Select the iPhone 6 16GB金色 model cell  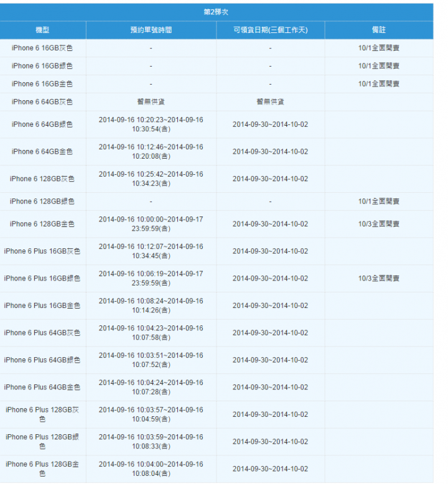click(42, 84)
